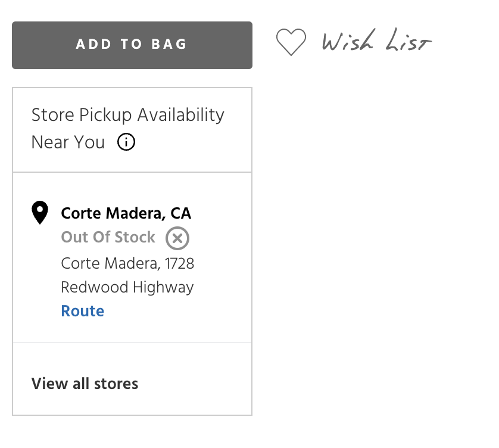The image size is (499, 448).
Task: Click the Out Of Stock status text
Action: tap(108, 237)
